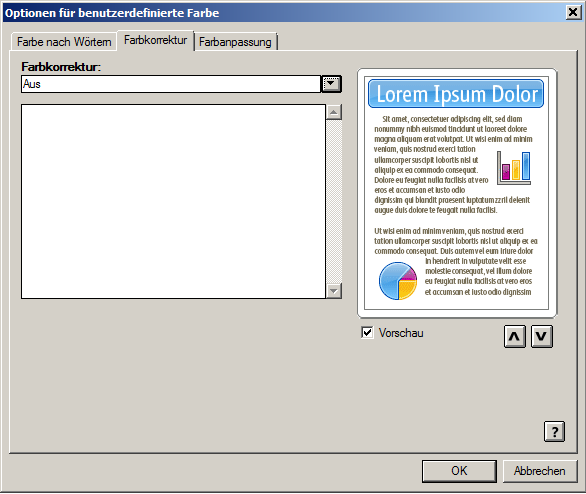Click the preview up arrow button
586x494 pixels.
pyautogui.click(x=515, y=336)
